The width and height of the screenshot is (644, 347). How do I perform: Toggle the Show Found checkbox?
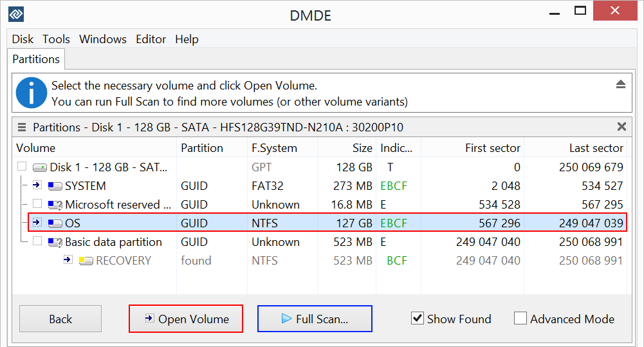418,319
